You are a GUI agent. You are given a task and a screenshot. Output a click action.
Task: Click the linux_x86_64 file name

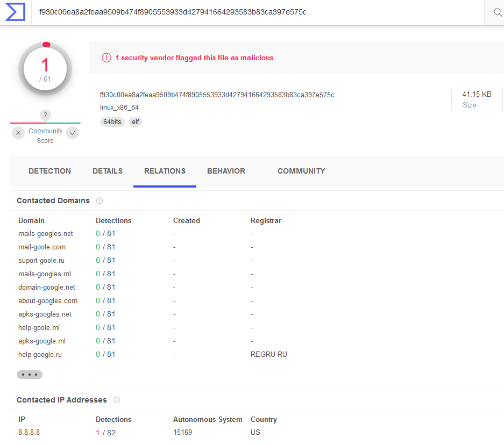119,107
